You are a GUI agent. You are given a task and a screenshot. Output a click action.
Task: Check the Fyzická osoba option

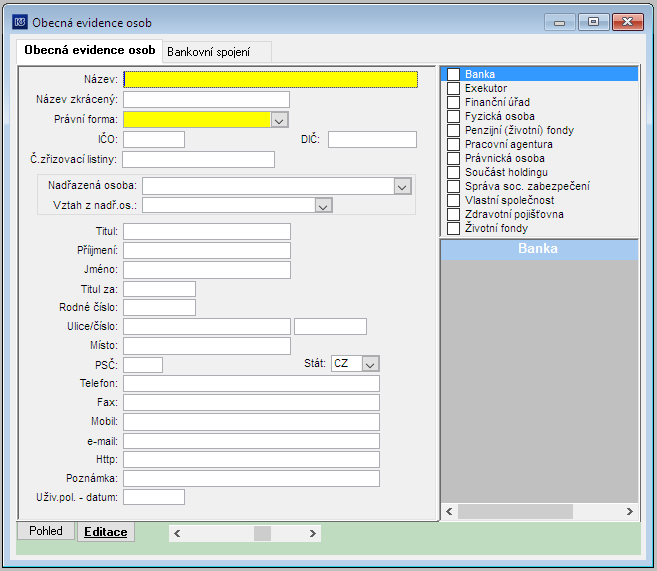coord(453,116)
